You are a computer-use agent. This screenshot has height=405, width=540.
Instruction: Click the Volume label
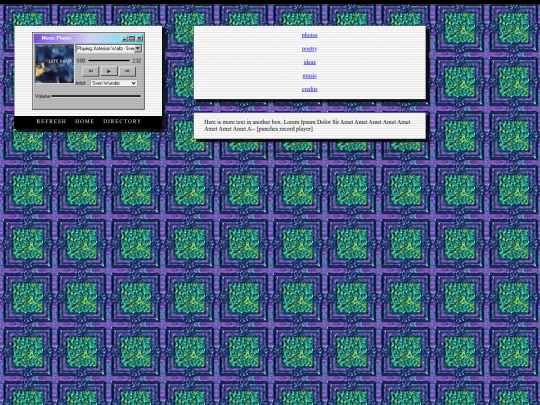pyautogui.click(x=42, y=96)
